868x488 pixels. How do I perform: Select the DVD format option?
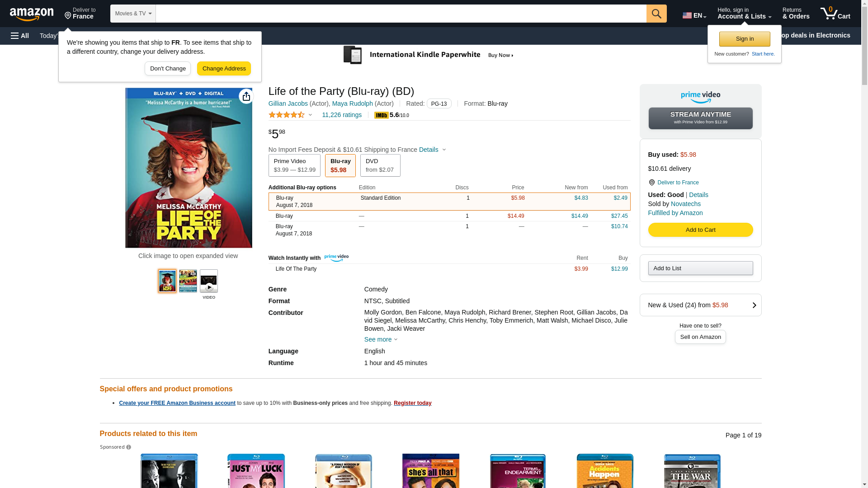pyautogui.click(x=380, y=165)
